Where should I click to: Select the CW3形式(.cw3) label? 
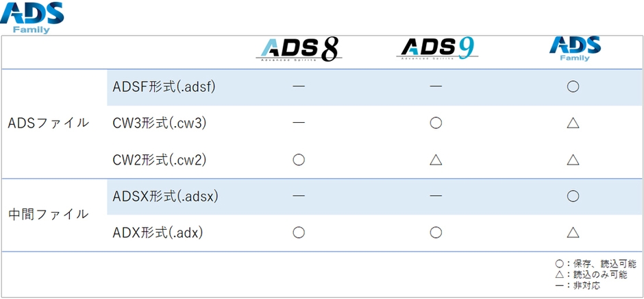(x=159, y=123)
